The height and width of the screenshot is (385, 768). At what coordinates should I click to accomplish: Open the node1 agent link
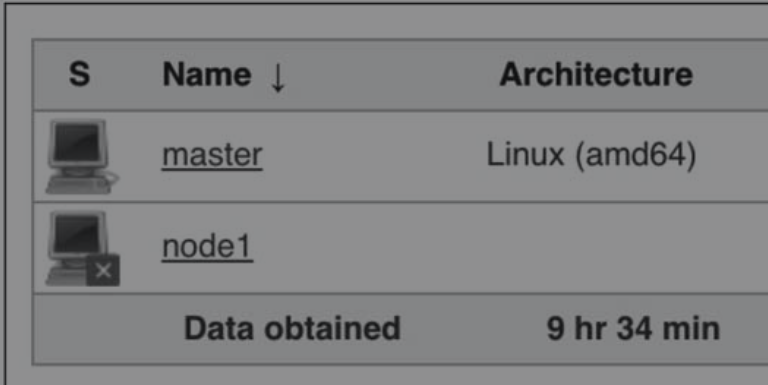pyautogui.click(x=207, y=246)
